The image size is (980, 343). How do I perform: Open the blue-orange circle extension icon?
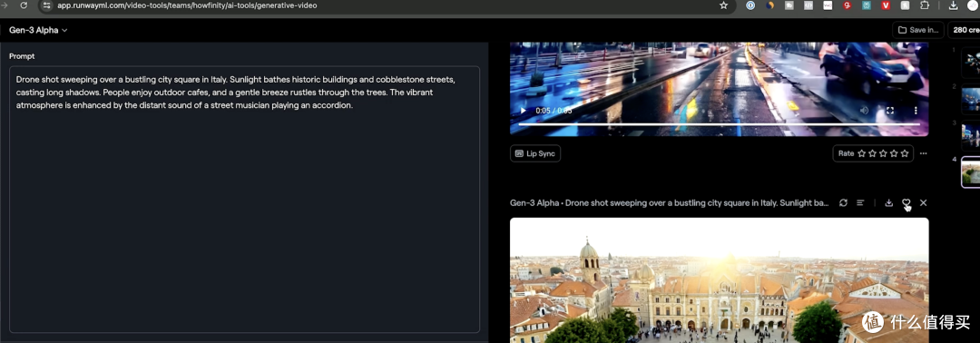(770, 5)
